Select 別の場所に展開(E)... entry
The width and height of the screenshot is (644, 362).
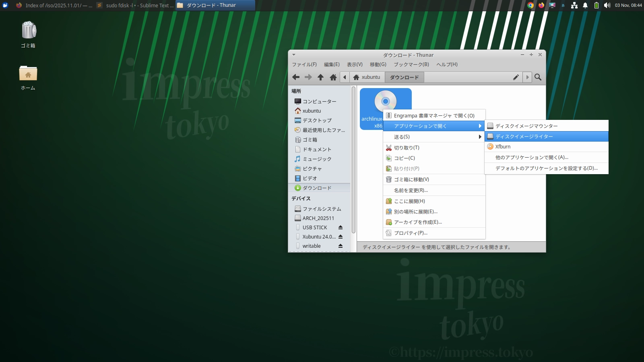tap(434, 212)
